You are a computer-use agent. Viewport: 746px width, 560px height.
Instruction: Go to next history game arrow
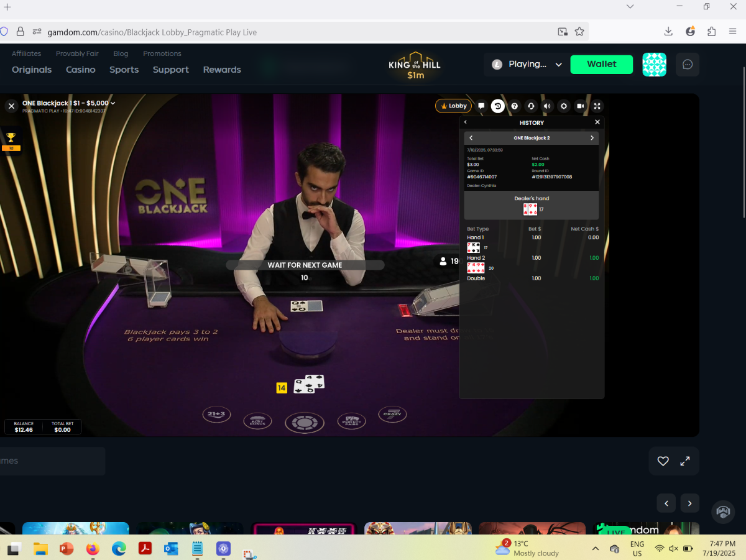tap(592, 138)
